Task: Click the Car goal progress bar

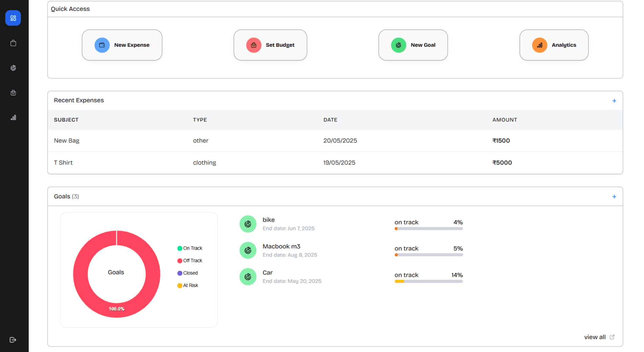Action: tap(428, 281)
